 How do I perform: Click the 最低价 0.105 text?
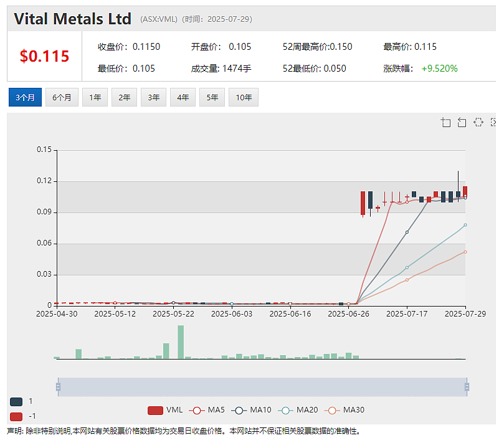click(126, 69)
